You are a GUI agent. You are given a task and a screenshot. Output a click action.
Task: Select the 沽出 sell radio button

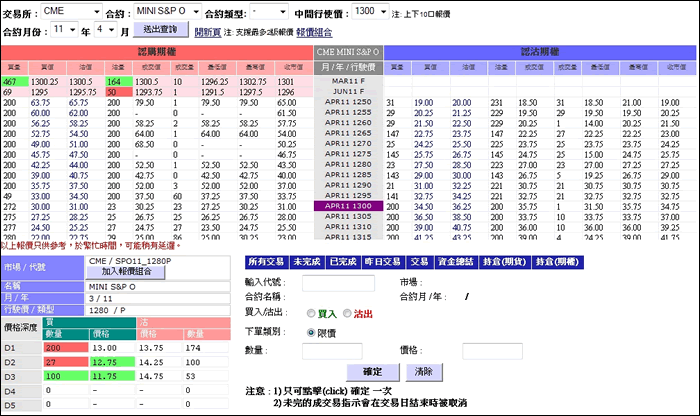(346, 312)
